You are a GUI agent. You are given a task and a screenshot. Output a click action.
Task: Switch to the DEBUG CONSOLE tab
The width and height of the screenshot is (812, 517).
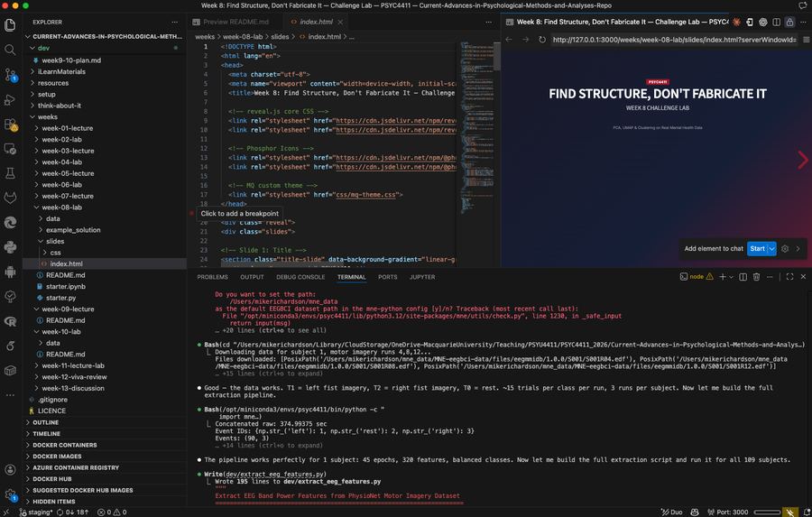pos(300,277)
